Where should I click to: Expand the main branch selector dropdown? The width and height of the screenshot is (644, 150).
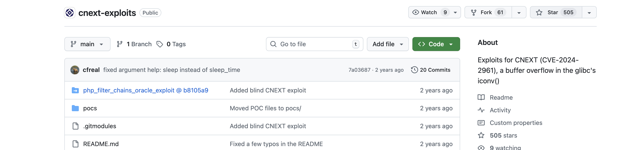(x=87, y=44)
